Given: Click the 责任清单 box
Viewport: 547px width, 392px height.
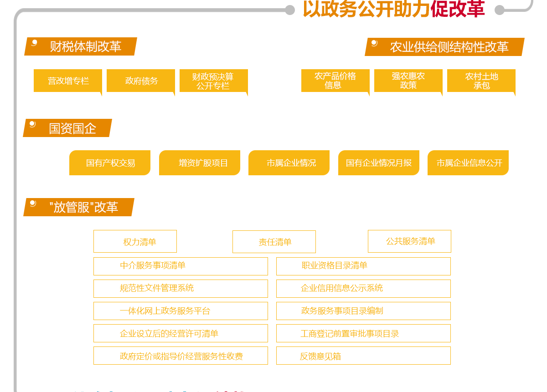Looking at the screenshot, I should click(x=274, y=242).
